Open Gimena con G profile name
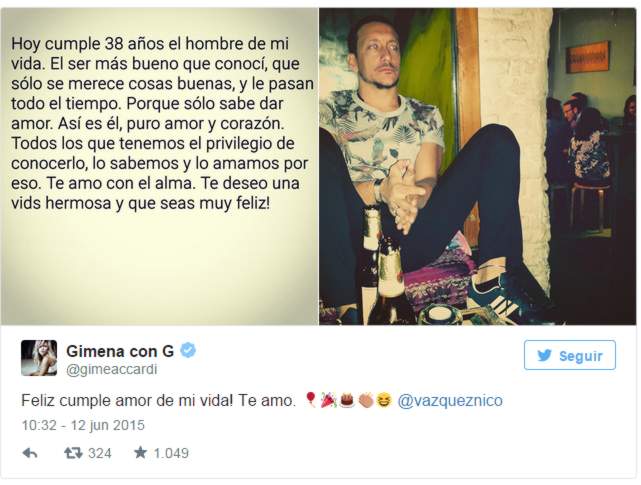The image size is (641, 485). coord(120,351)
